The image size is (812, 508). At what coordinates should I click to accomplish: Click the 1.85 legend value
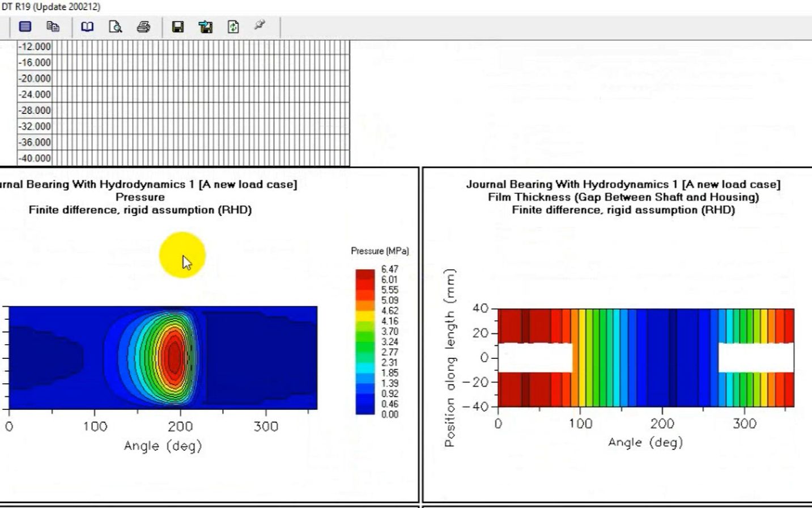click(390, 373)
